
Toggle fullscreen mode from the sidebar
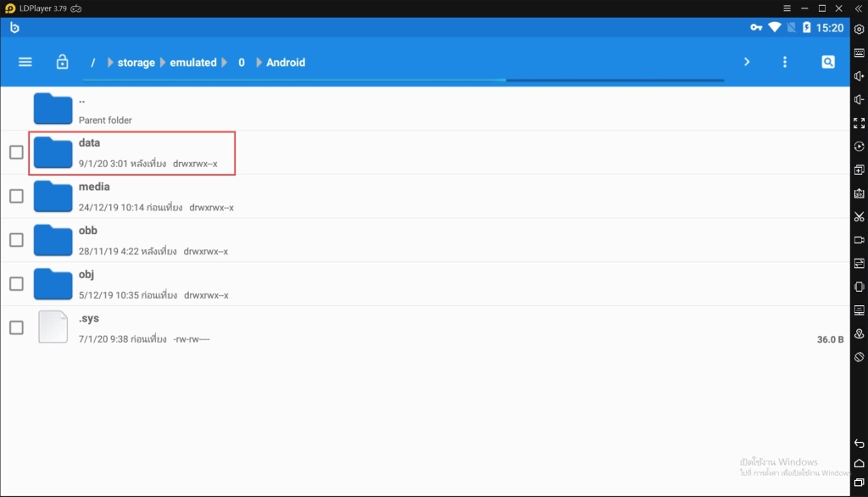(860, 123)
